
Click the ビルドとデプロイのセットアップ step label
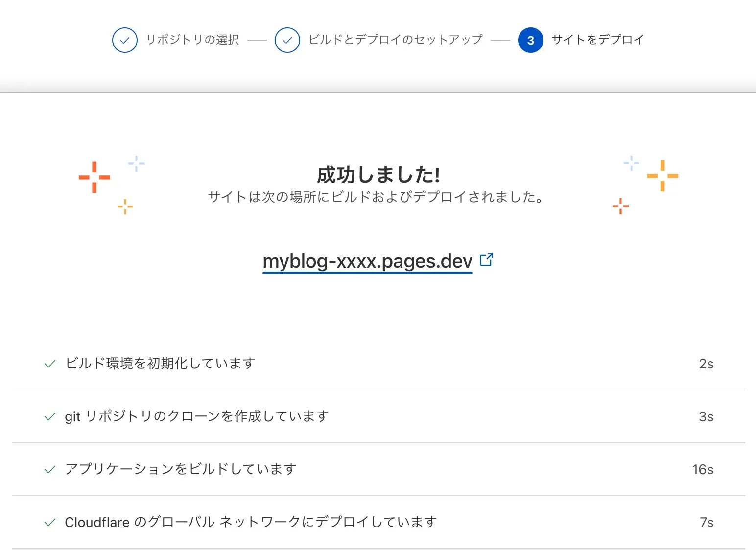(395, 40)
